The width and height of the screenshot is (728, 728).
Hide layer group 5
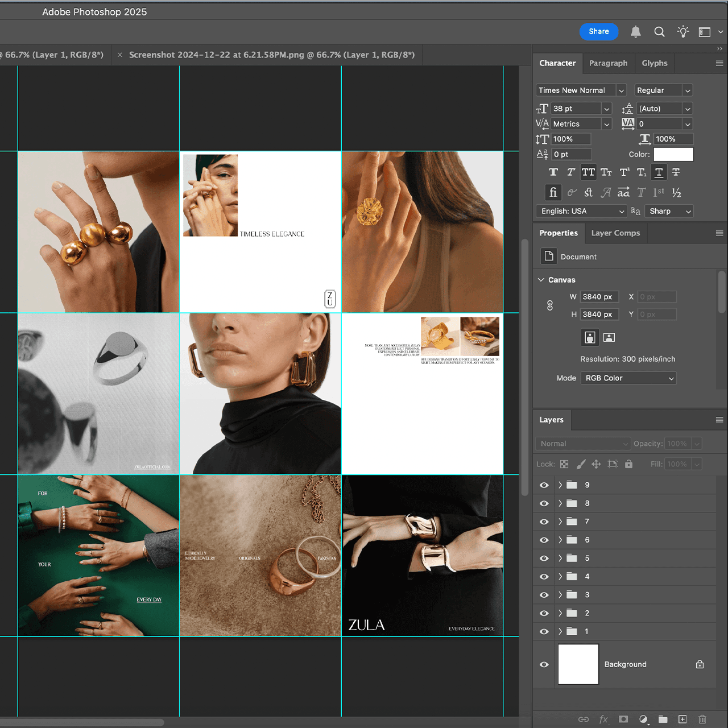click(x=544, y=559)
